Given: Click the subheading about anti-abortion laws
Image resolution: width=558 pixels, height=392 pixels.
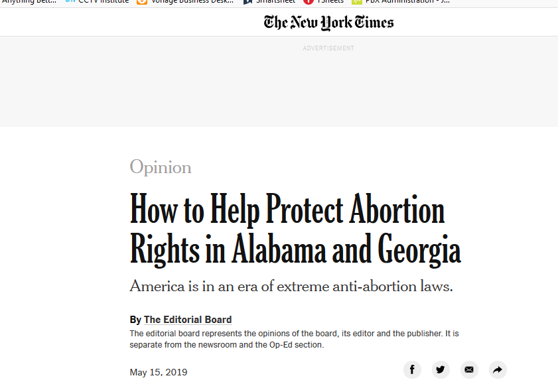Looking at the screenshot, I should (x=291, y=286).
